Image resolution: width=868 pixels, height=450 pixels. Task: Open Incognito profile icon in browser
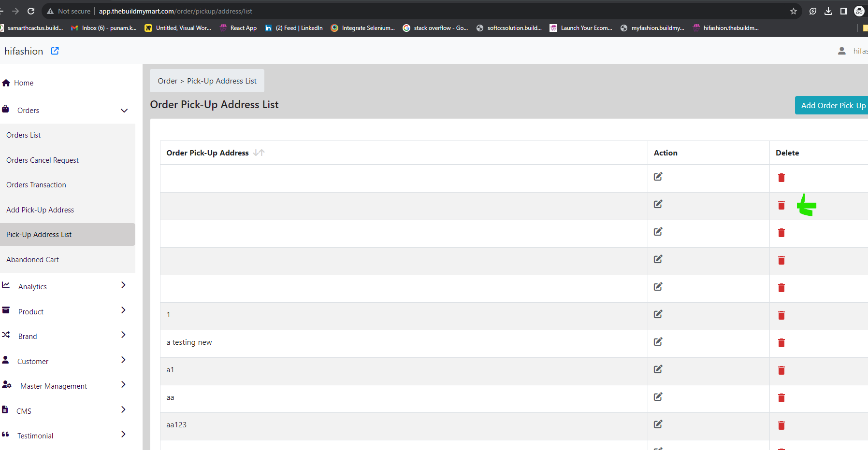tap(859, 11)
